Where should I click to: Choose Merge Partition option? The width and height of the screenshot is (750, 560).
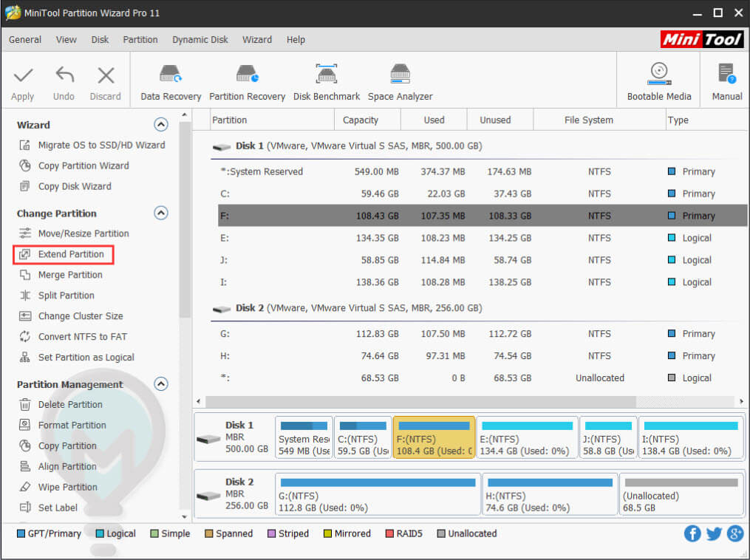61,275
